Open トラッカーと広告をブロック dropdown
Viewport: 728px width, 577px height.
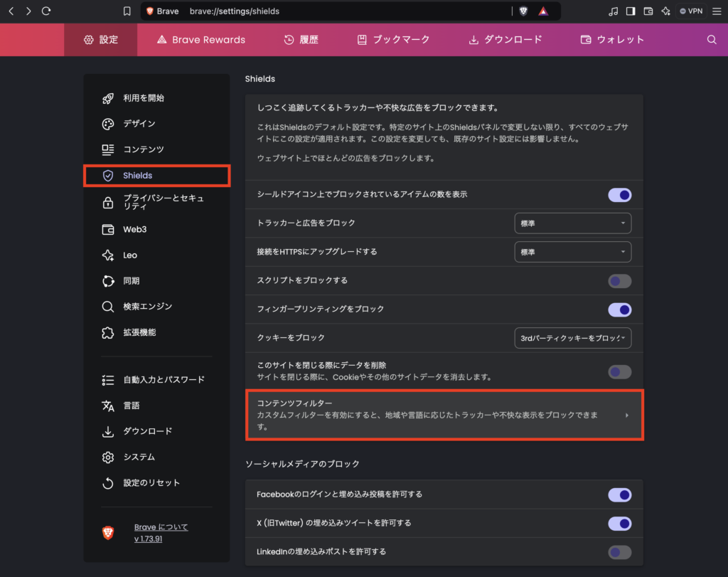pyautogui.click(x=573, y=223)
